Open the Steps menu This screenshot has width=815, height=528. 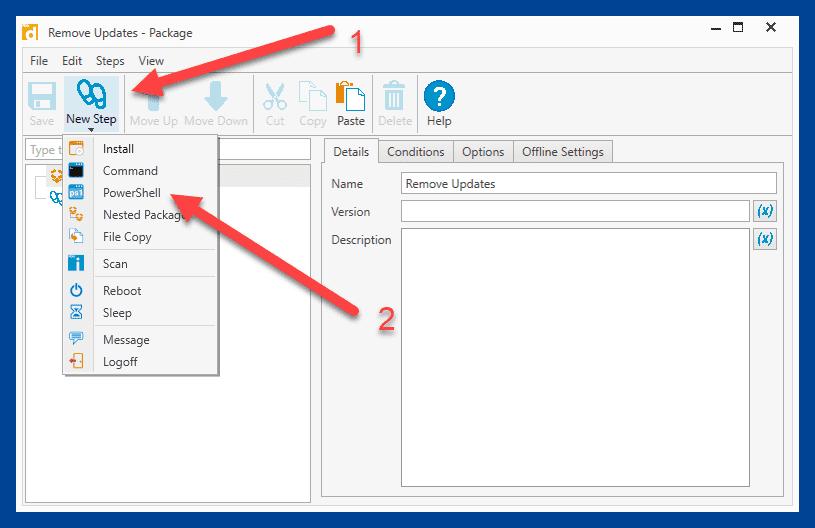110,61
